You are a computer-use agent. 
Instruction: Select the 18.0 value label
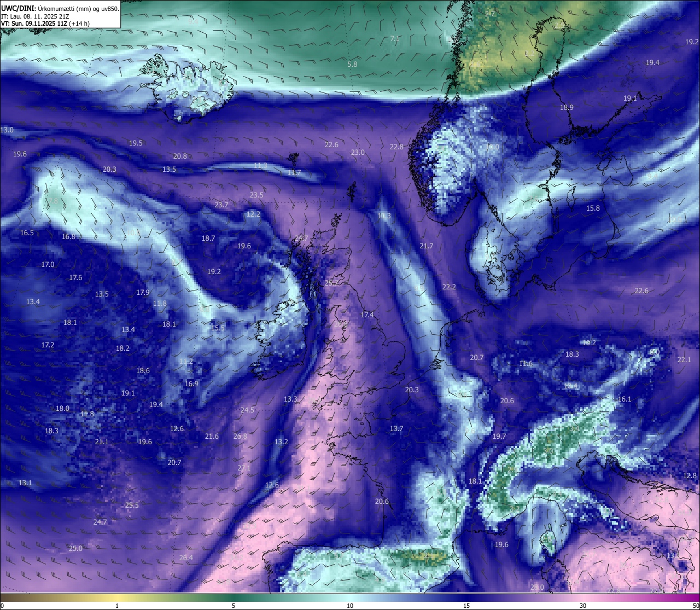[62, 408]
